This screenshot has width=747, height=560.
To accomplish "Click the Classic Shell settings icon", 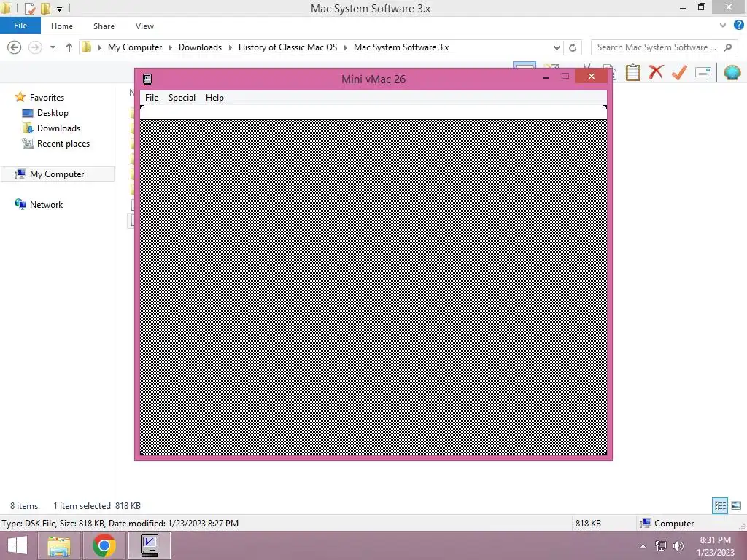I will coord(732,72).
